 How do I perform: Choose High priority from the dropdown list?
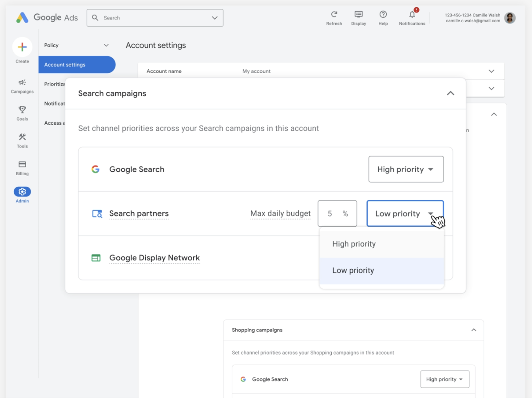[382, 244]
